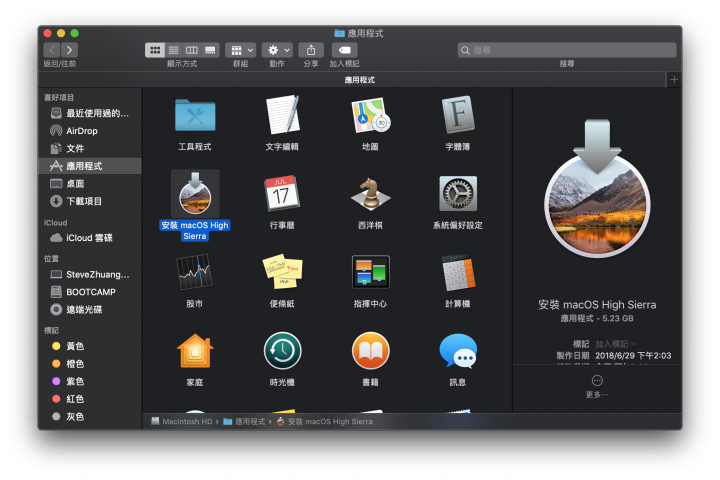Open the 地圖 Maps app icon
Viewport: 720px width, 480px height.
click(370, 115)
